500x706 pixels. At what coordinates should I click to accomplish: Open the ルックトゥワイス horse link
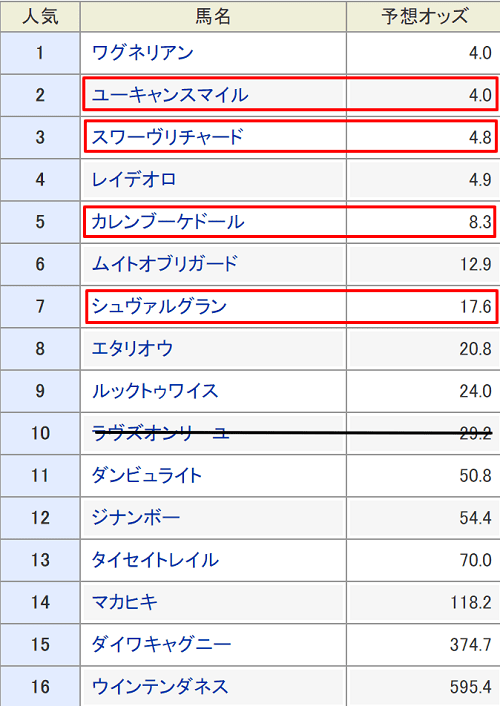point(155,391)
